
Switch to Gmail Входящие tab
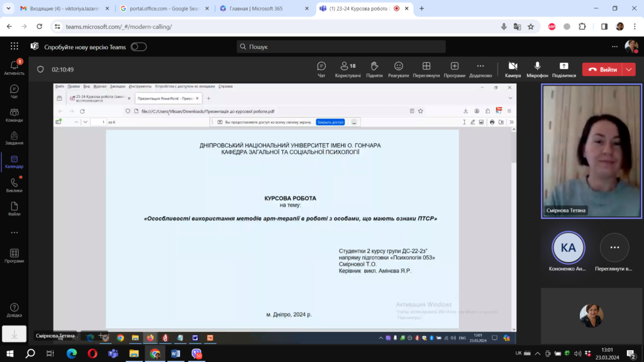(65, 8)
